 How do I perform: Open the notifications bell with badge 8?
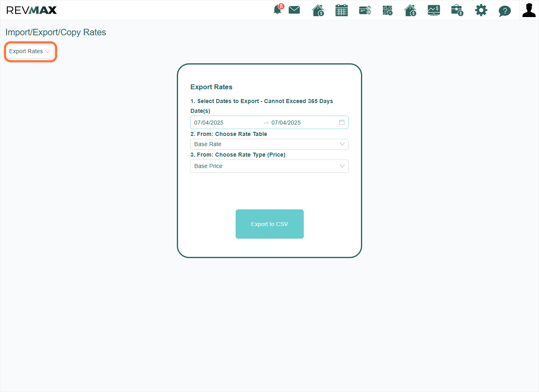click(x=278, y=9)
